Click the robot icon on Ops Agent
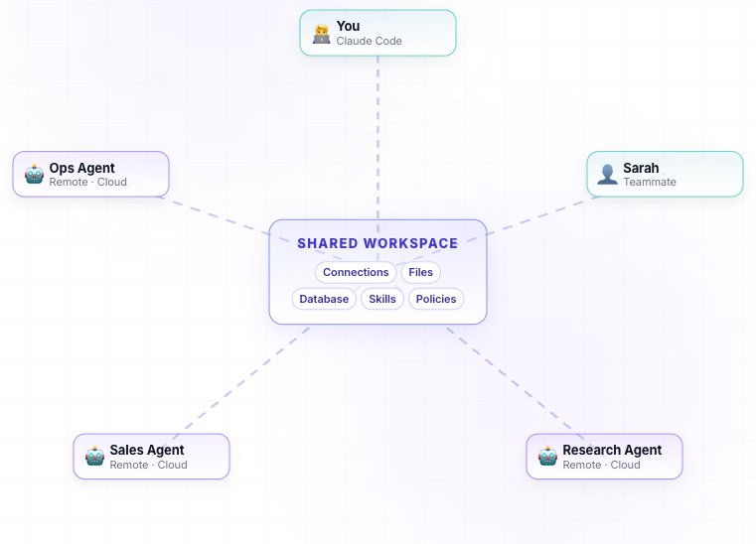Screen dimensions: 756x544 coord(34,174)
